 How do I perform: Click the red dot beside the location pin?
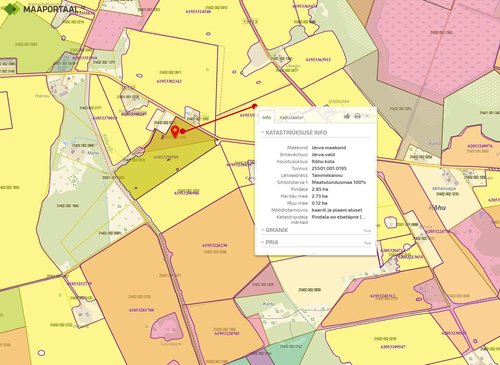click(183, 131)
